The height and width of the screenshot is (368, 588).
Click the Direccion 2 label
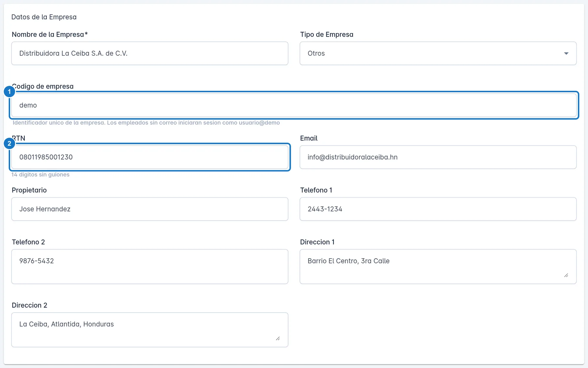[x=29, y=305]
